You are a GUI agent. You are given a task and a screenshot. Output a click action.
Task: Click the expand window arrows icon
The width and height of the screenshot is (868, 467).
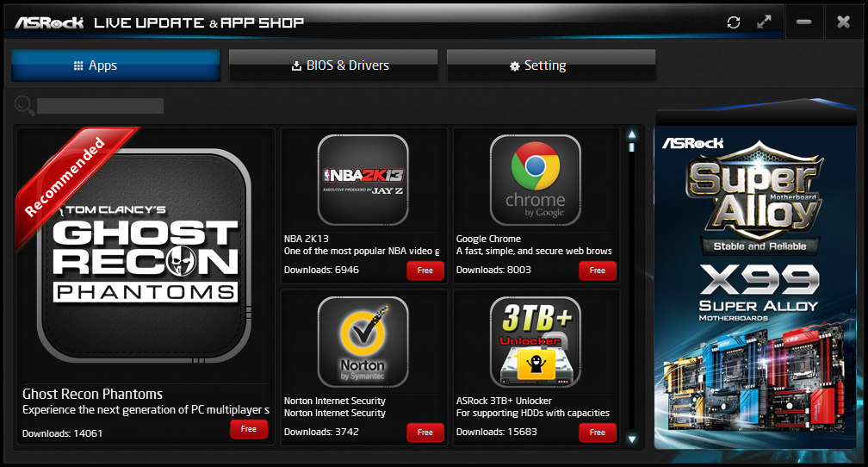pyautogui.click(x=764, y=22)
